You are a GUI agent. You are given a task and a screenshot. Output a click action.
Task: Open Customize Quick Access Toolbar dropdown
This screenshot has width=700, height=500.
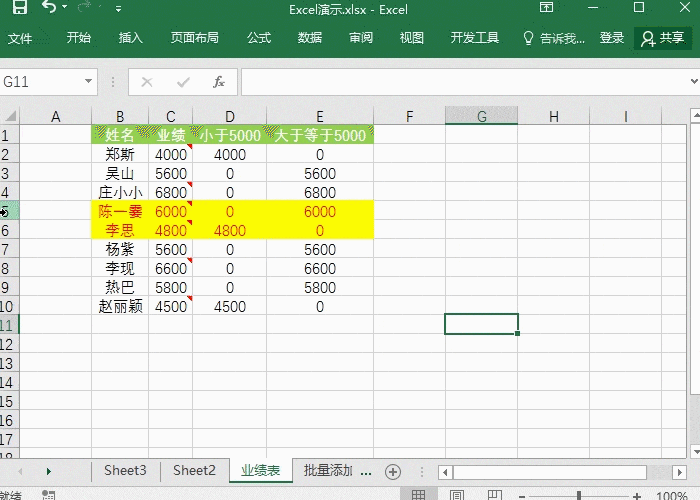coord(118,8)
